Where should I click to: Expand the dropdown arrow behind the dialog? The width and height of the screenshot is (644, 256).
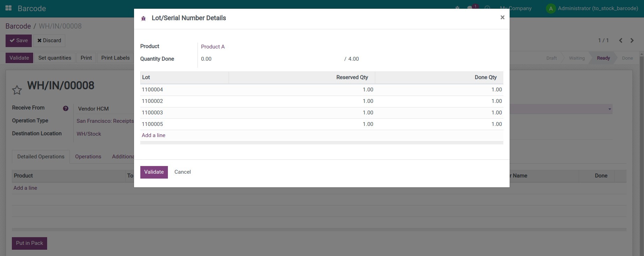pos(609,109)
